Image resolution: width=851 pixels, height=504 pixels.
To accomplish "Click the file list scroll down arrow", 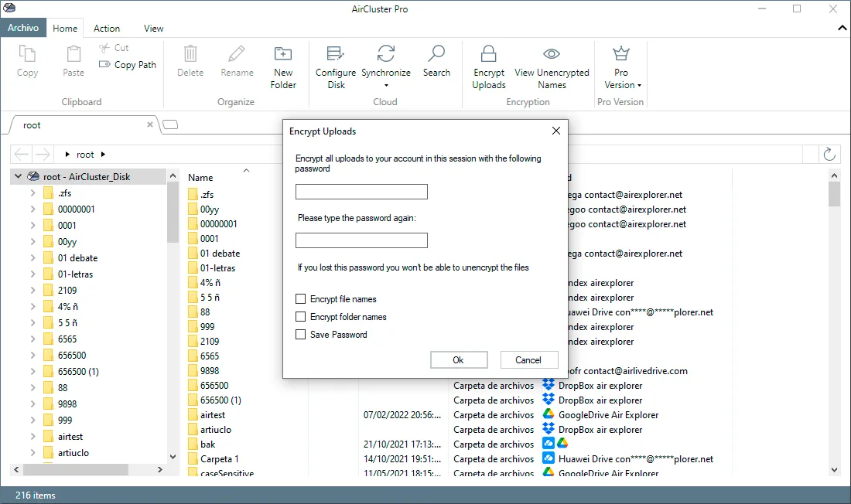I will 834,470.
